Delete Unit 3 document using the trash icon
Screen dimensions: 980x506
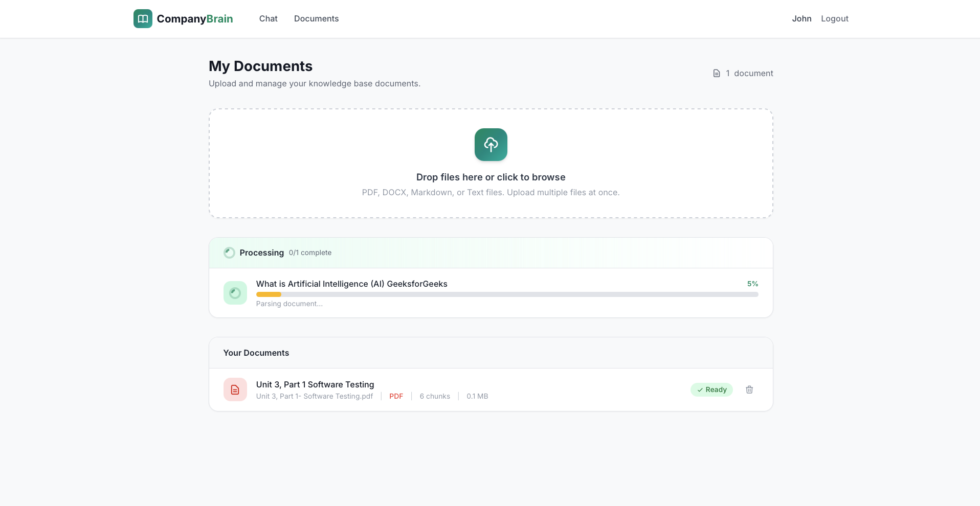749,389
